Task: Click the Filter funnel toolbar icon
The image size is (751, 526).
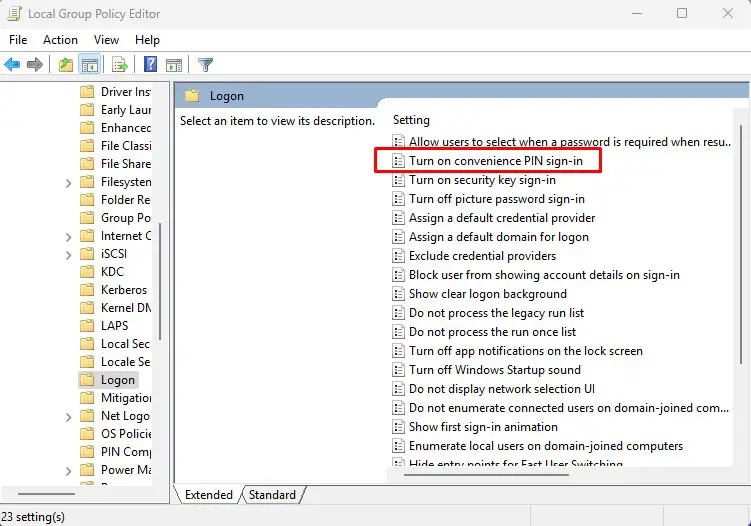Action: [x=205, y=64]
